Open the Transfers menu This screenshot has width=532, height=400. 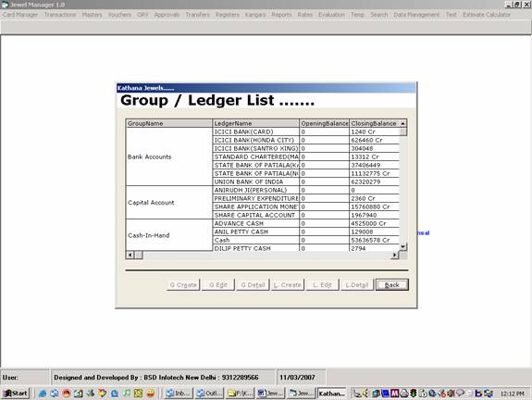pos(198,15)
